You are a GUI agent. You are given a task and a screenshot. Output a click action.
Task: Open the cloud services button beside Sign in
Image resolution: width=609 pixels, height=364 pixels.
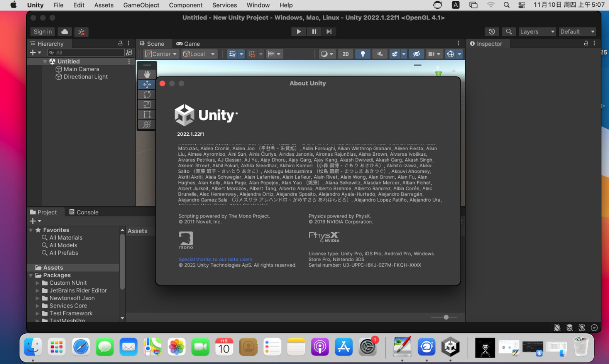tap(65, 32)
